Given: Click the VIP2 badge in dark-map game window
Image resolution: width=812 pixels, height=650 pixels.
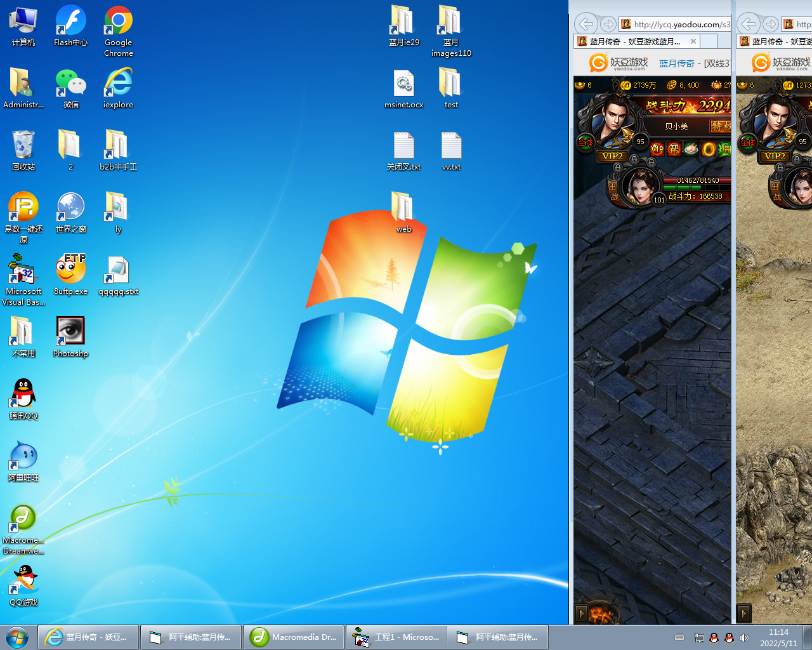Looking at the screenshot, I should click(612, 156).
